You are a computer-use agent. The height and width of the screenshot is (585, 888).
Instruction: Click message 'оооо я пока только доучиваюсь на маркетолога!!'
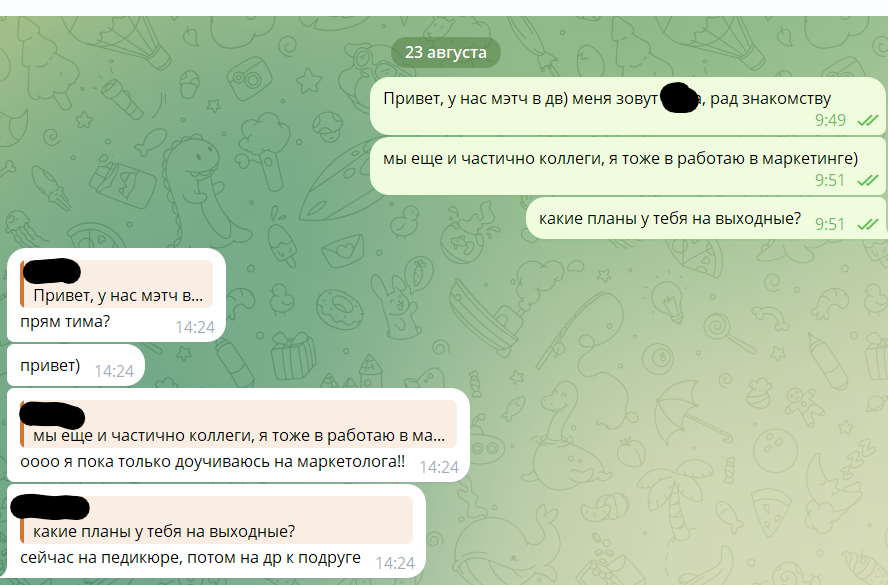(x=212, y=462)
